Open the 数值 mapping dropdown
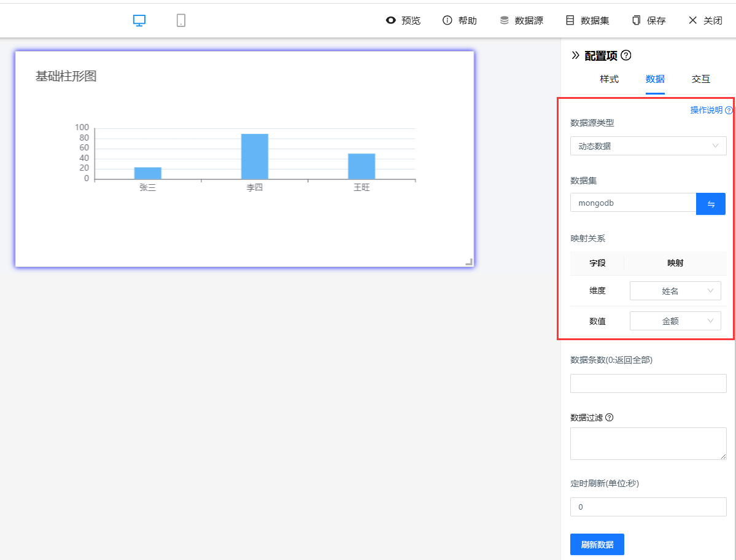 click(675, 321)
